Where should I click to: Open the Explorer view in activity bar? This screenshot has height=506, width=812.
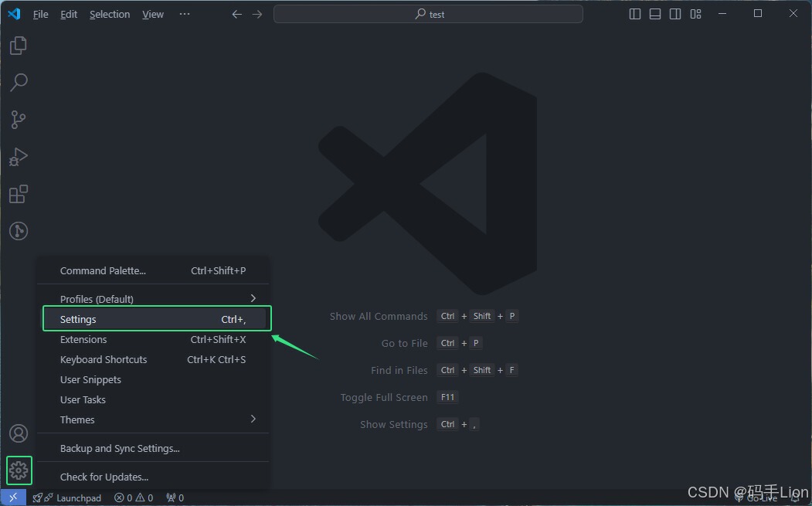tap(19, 46)
